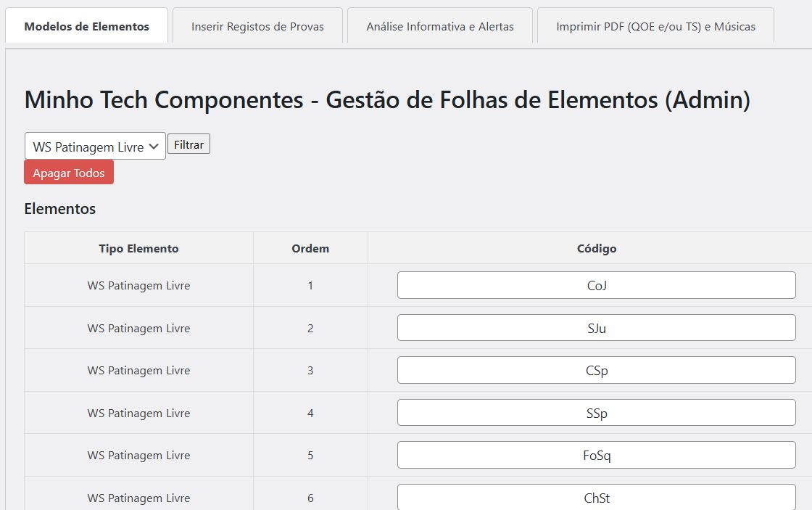Focus the CoJ code input field
Viewport: 812px width, 510px height.
click(596, 285)
